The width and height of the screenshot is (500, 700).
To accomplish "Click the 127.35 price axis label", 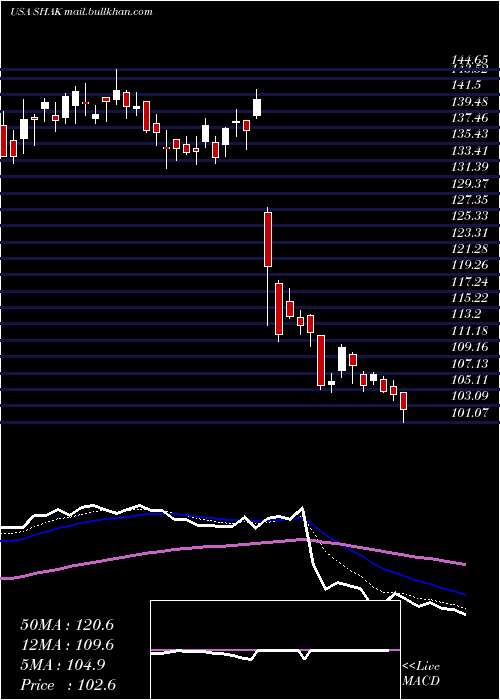I will [469, 200].
